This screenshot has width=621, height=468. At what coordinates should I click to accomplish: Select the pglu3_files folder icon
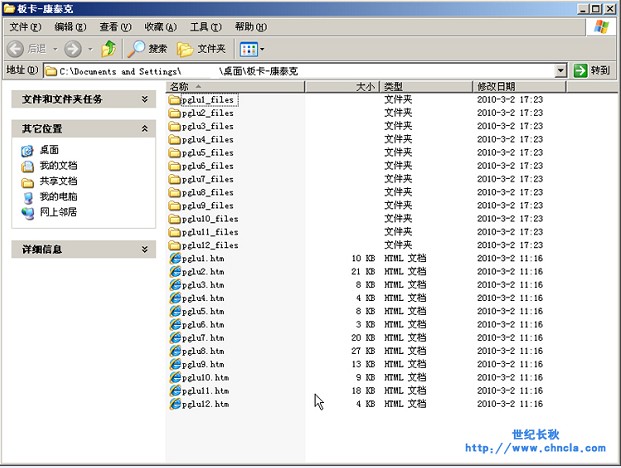tap(174, 126)
